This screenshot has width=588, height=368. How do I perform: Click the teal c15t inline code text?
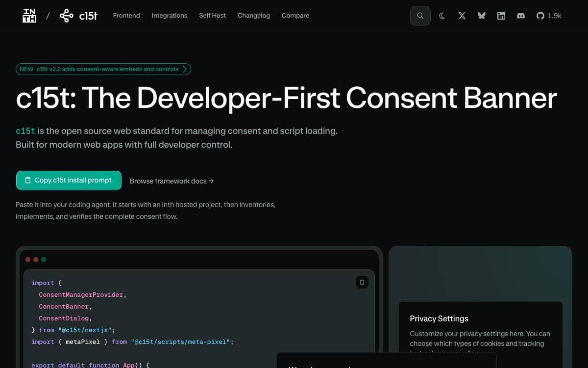point(25,131)
